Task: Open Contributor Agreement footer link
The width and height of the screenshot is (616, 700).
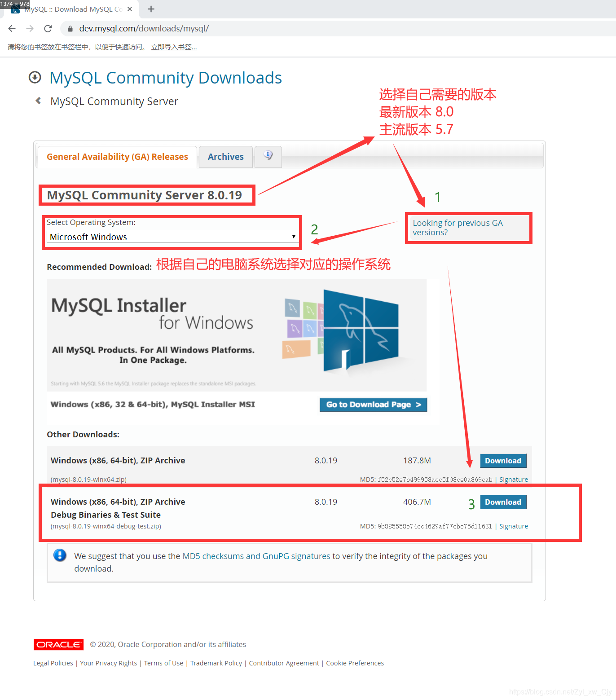Action: click(x=284, y=663)
